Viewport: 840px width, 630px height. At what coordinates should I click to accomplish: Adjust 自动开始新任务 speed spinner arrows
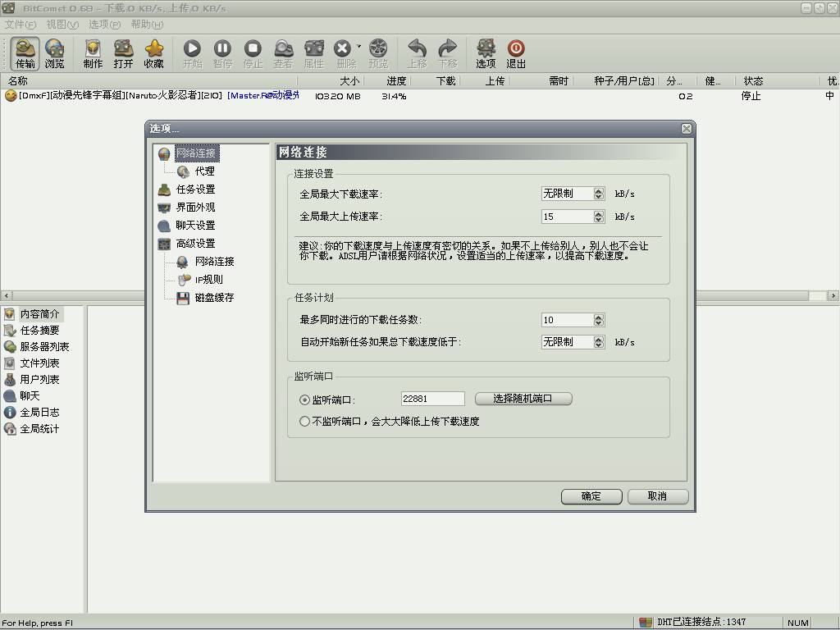[599, 342]
